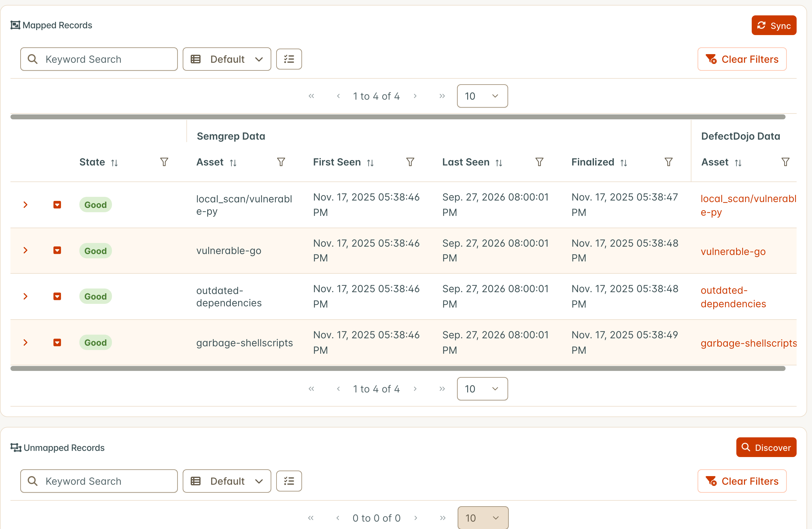Open the Last Seen column filter
This screenshot has height=529, width=812.
[539, 162]
